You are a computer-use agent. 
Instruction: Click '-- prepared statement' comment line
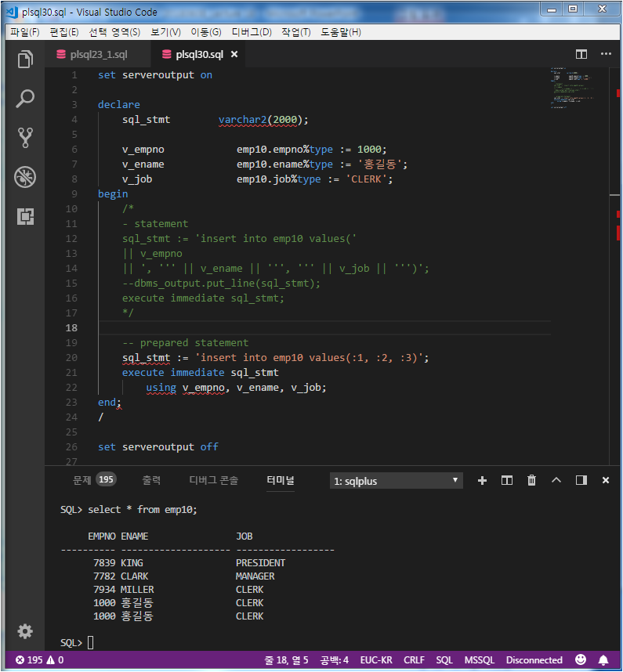(185, 343)
